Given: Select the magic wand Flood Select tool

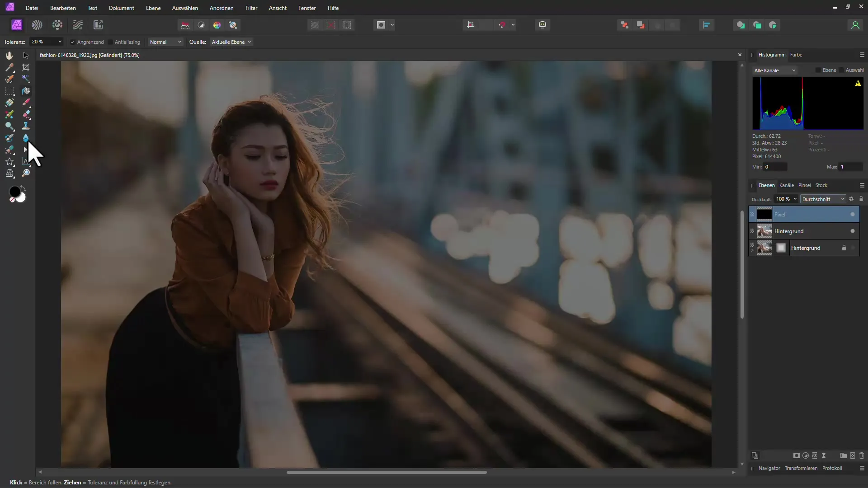Looking at the screenshot, I should 26,79.
